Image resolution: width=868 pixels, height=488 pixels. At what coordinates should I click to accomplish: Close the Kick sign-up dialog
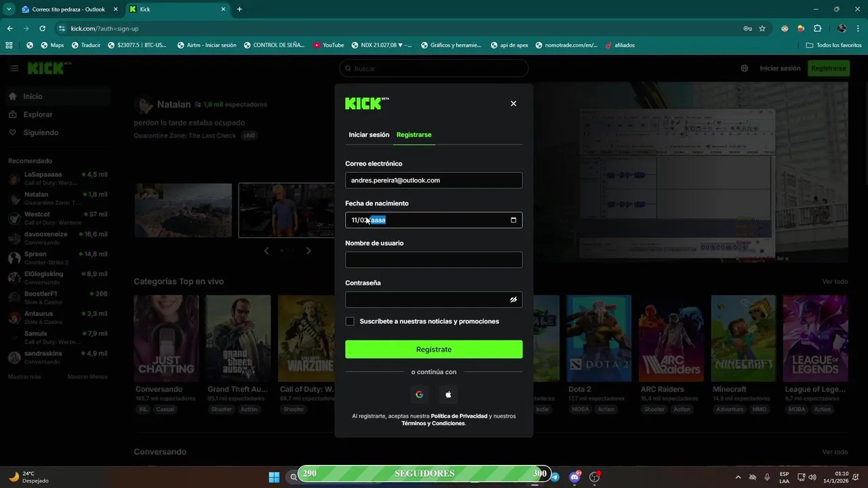point(513,104)
